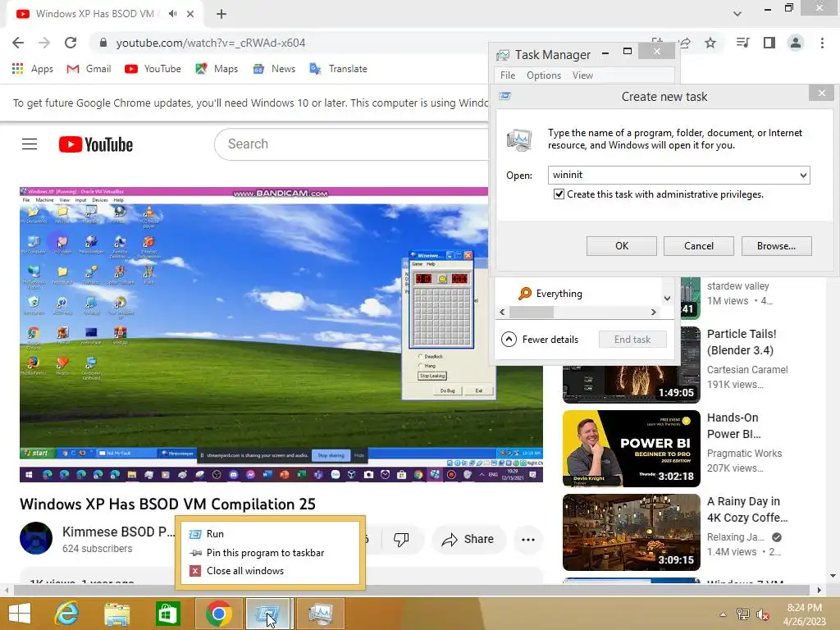Launch Internet Explorer from taskbar

coord(66,614)
